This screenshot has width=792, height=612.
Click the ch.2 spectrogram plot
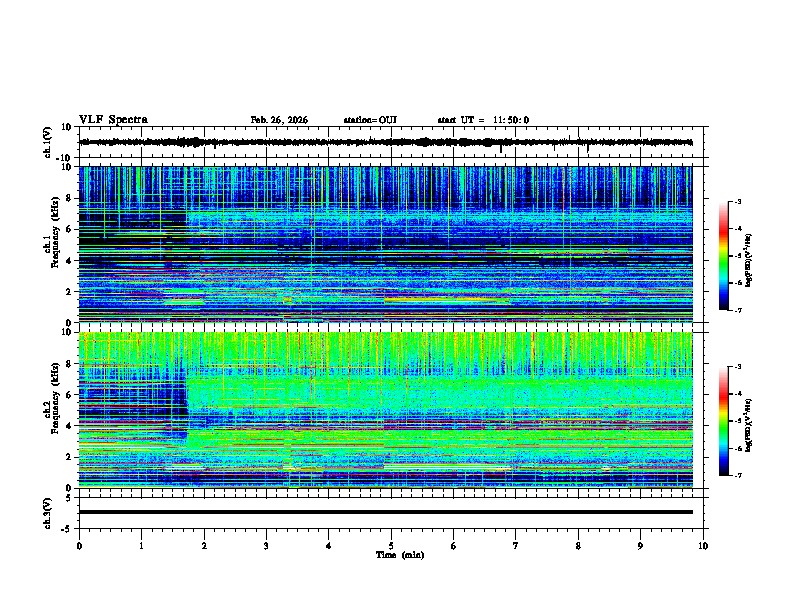(386, 410)
